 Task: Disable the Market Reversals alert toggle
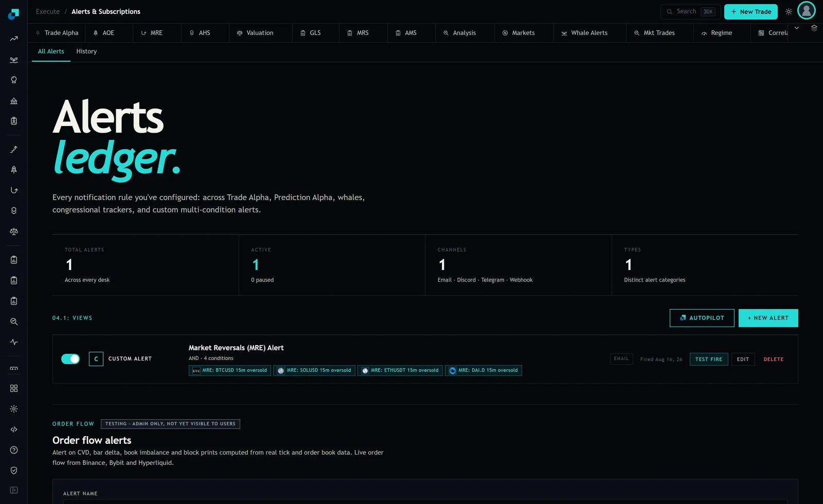coord(70,359)
